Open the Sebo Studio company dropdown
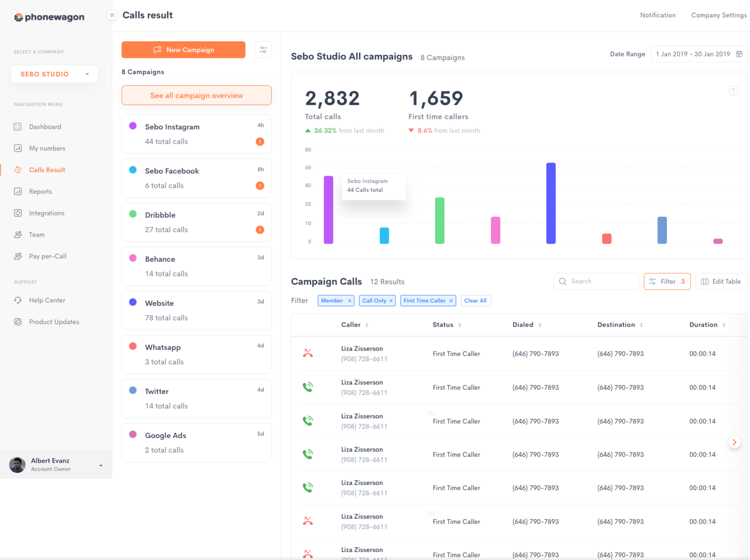The height and width of the screenshot is (560, 750). 54,74
